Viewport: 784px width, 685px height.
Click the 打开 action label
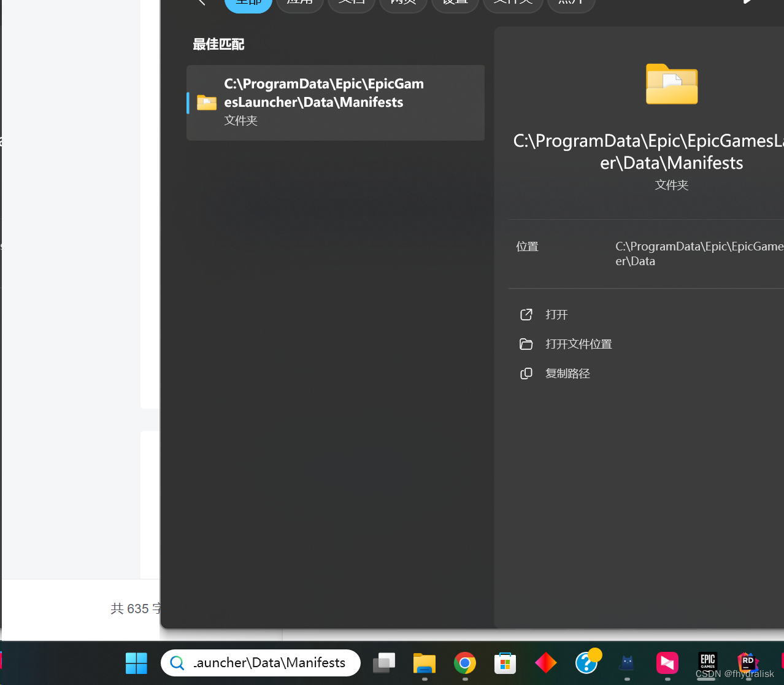pyautogui.click(x=556, y=315)
